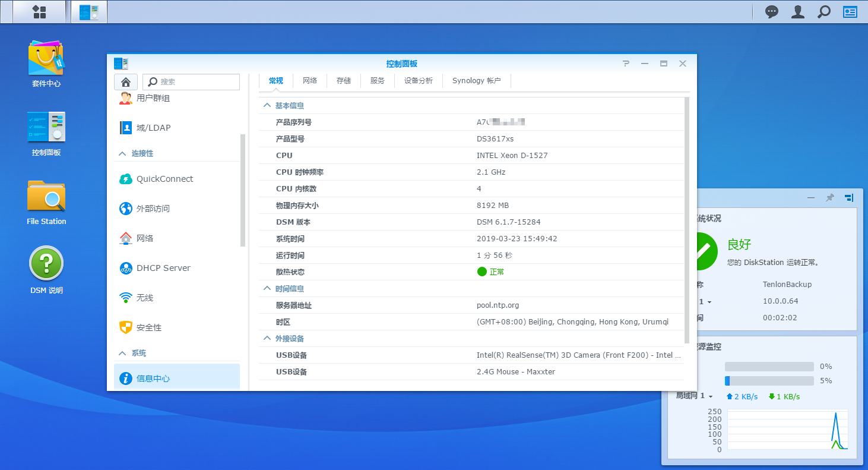Click the DSM 6.1.7-15284 version text
Screen dimensions: 868x470
click(x=509, y=222)
